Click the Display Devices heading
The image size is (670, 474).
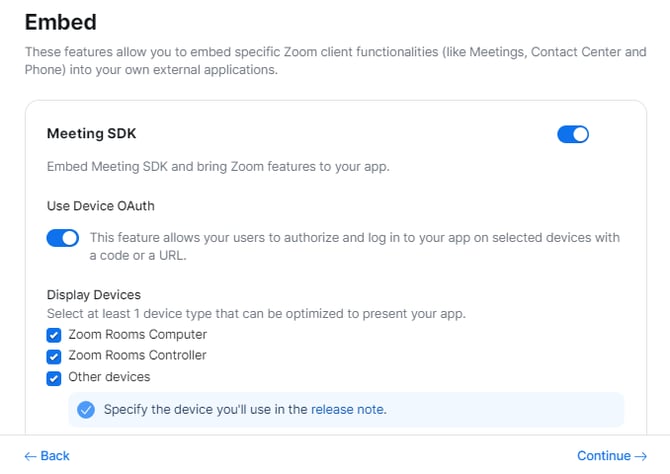[94, 295]
